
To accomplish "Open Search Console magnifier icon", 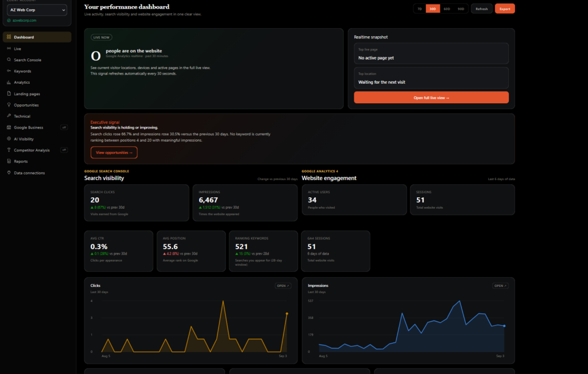I will pos(9,60).
